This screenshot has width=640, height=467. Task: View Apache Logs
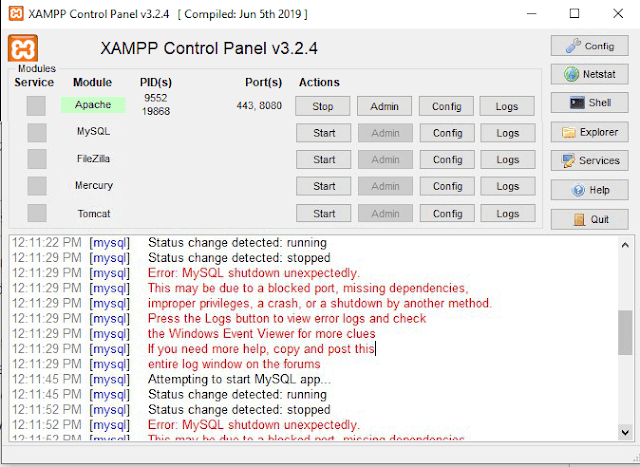point(507,106)
